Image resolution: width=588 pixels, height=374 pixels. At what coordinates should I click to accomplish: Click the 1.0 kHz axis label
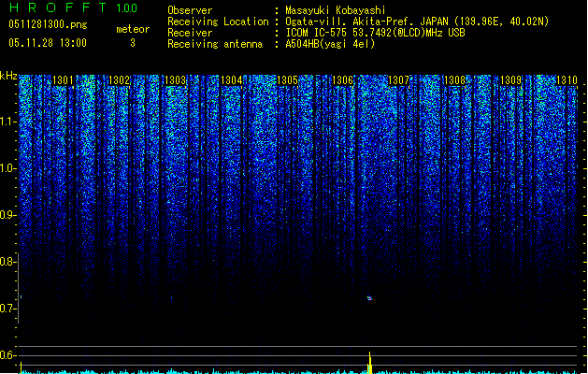coord(7,168)
